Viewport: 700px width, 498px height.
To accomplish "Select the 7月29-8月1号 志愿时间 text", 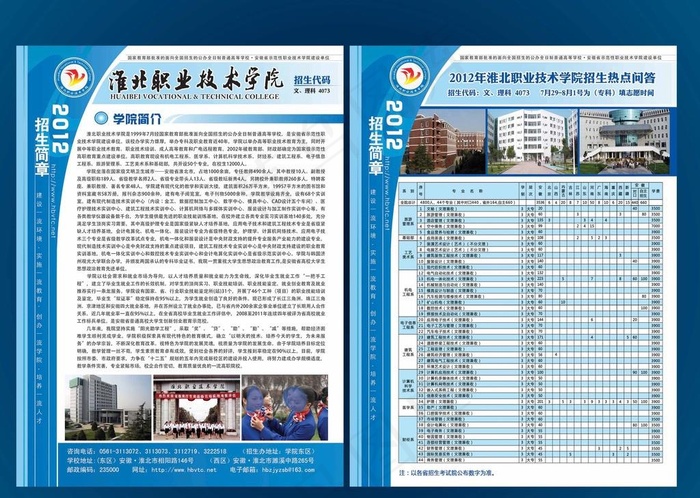I will pos(597,93).
